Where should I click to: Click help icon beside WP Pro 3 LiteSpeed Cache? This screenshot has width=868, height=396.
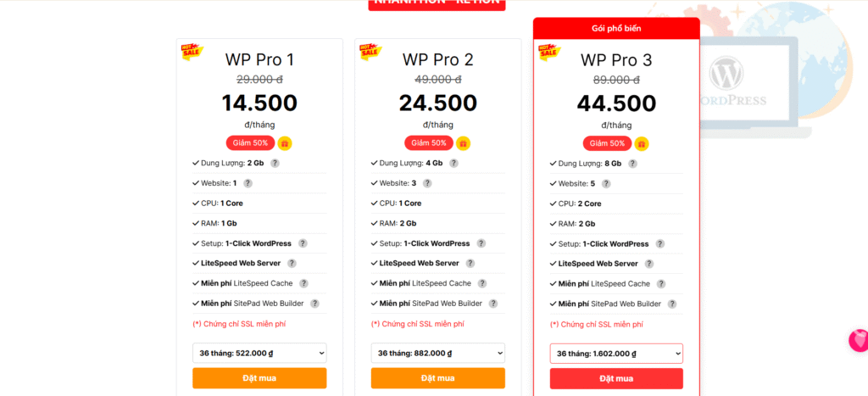660,284
